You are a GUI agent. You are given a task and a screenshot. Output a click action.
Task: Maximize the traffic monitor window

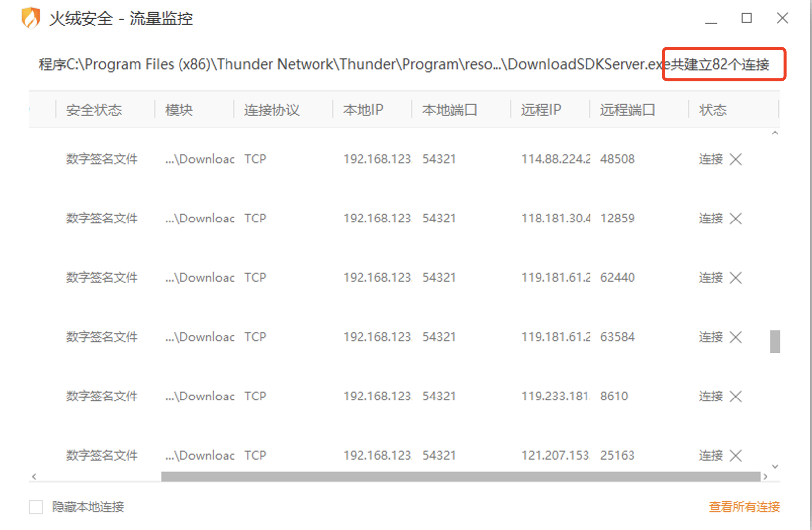coord(746,18)
